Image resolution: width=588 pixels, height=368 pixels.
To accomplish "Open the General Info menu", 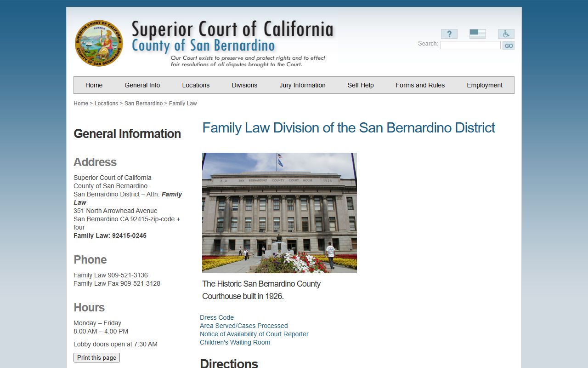I will click(142, 85).
